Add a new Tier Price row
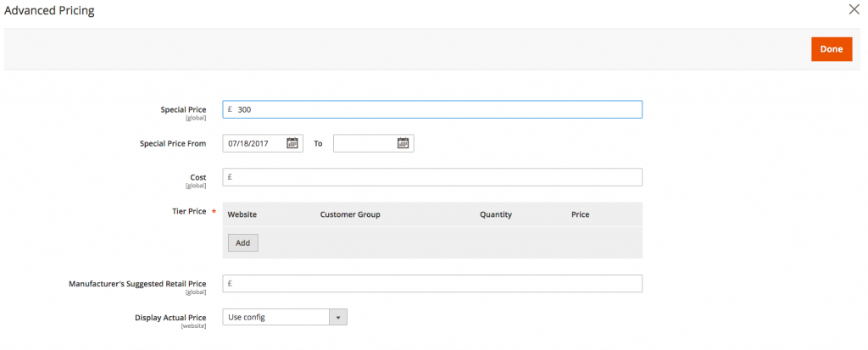The height and width of the screenshot is (350, 868). pyautogui.click(x=243, y=242)
